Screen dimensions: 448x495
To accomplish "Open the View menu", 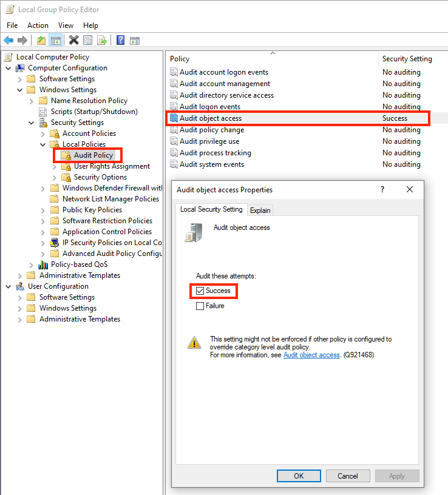I will pyautogui.click(x=66, y=25).
